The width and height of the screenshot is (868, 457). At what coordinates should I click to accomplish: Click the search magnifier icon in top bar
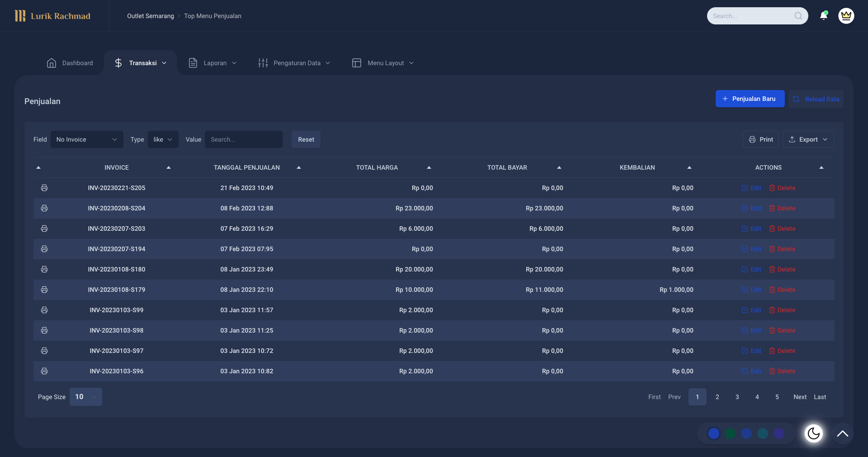(798, 16)
